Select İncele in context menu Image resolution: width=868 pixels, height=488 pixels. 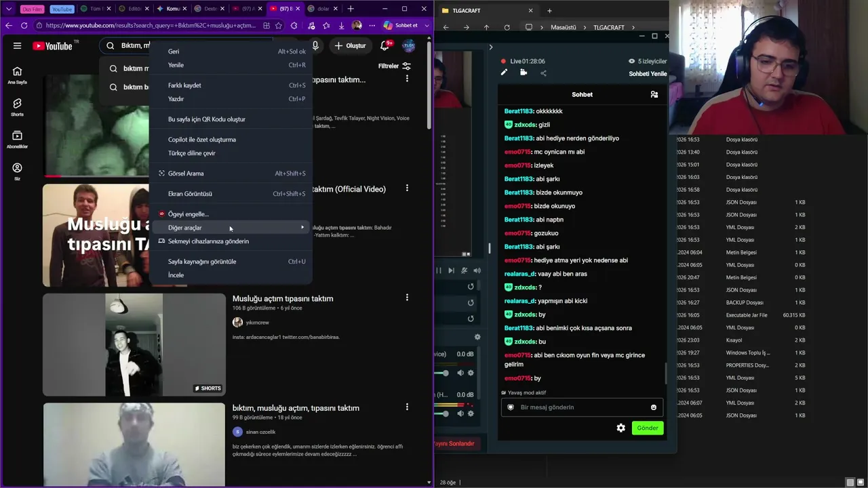(x=231, y=275)
